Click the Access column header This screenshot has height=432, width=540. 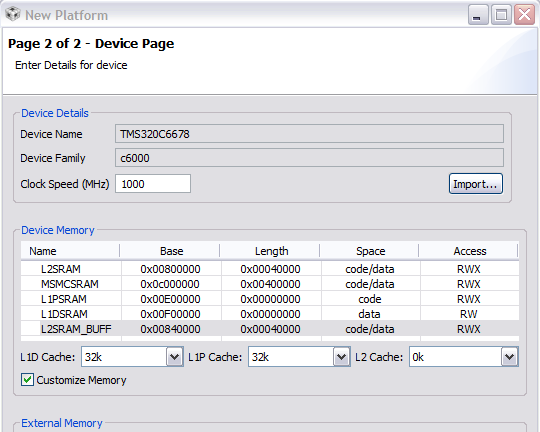[470, 251]
